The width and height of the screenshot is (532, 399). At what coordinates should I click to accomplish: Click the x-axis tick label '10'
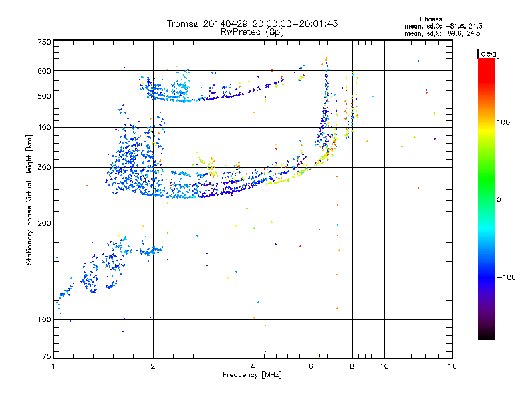pos(384,366)
